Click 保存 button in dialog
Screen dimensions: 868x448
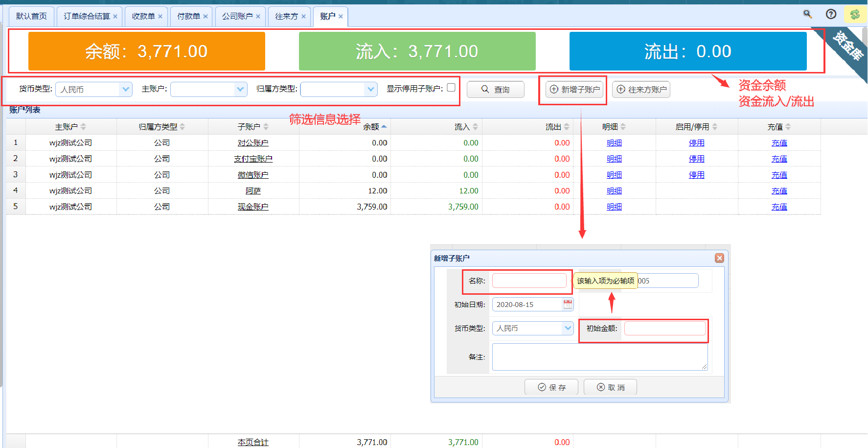coord(551,387)
